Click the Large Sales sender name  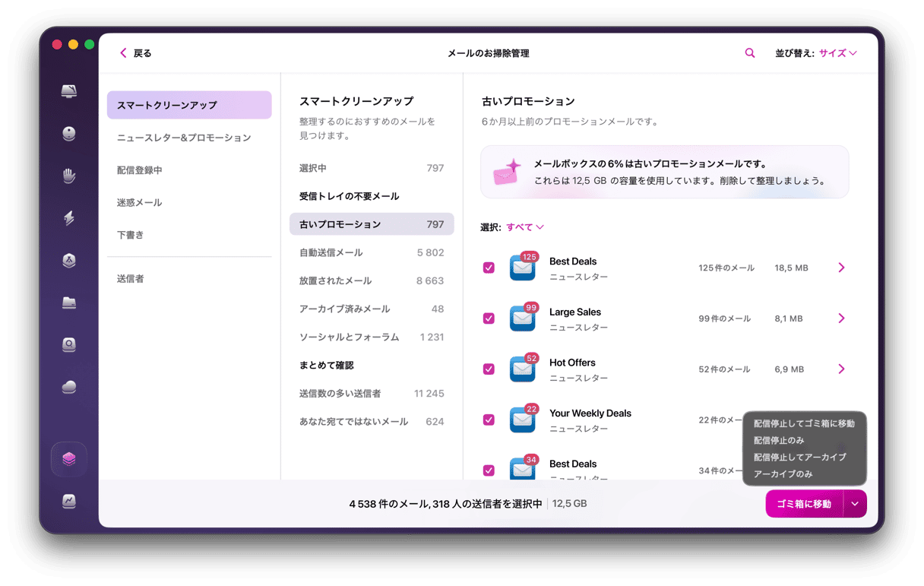coord(575,312)
